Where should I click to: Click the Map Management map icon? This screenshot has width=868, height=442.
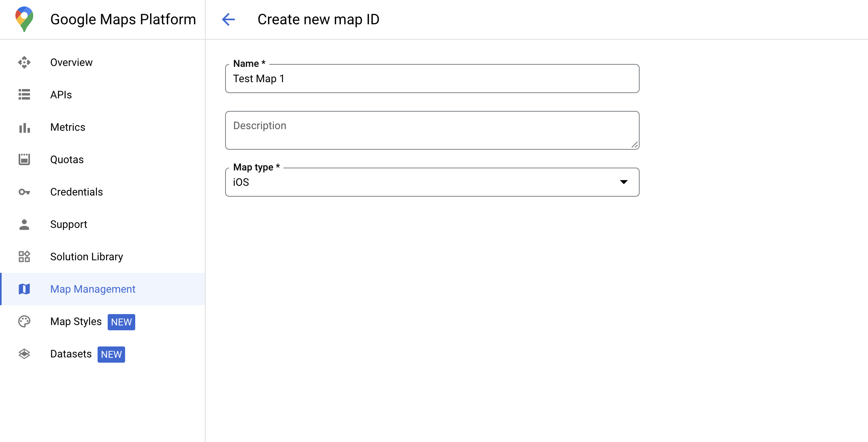25,289
